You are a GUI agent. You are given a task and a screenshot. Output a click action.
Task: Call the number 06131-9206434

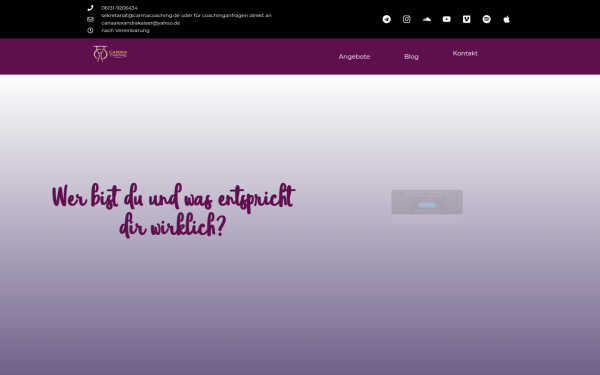coord(119,8)
